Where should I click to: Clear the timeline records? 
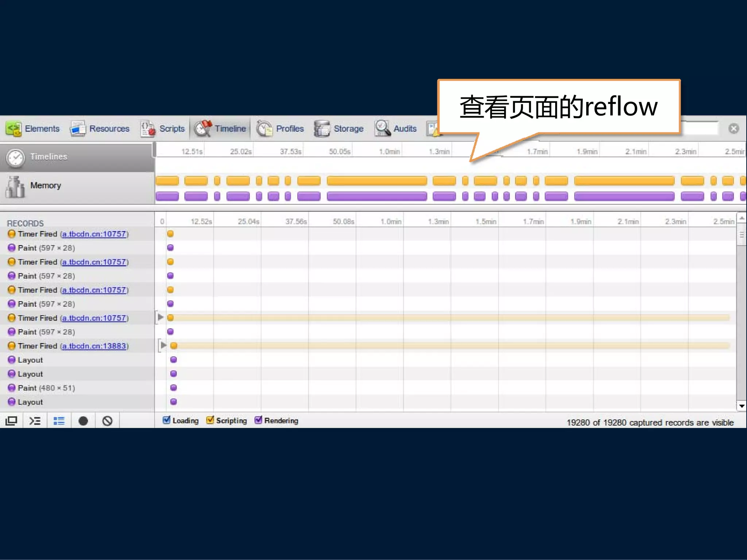tap(107, 421)
